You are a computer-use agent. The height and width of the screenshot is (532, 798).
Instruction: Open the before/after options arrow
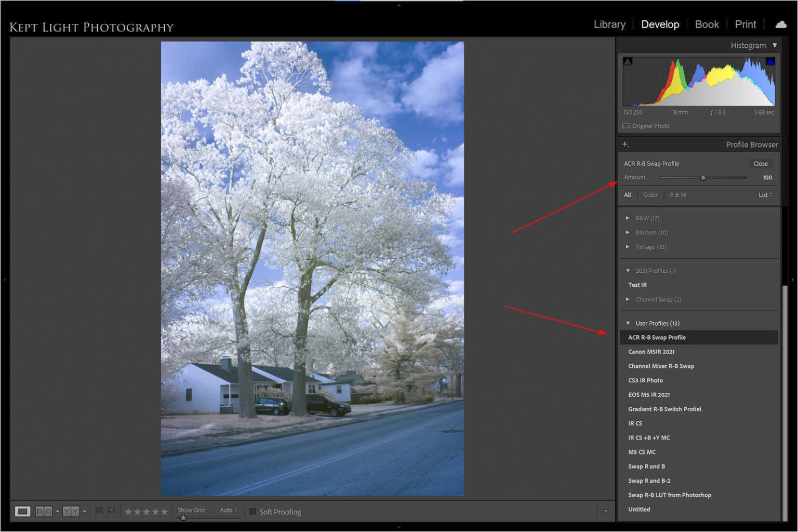(84, 512)
